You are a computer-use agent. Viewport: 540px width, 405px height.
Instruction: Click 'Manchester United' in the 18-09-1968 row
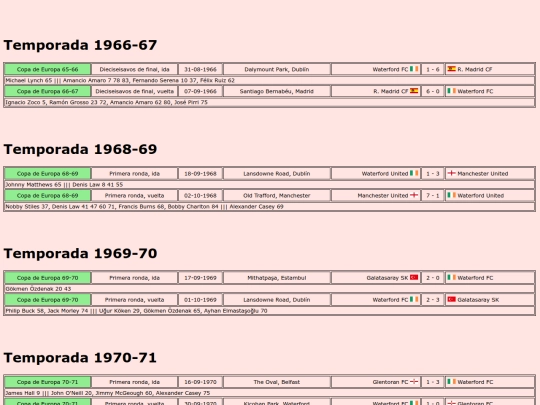pos(482,174)
